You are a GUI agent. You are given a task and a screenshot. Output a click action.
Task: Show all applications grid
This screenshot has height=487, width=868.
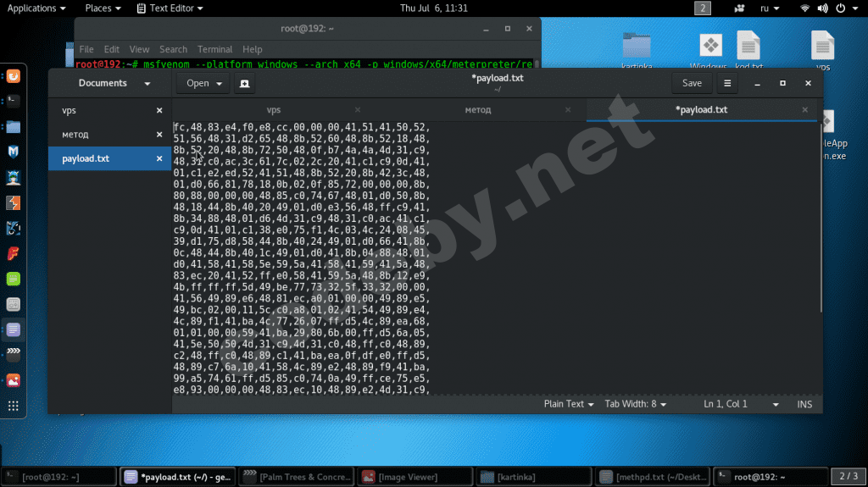click(x=14, y=407)
